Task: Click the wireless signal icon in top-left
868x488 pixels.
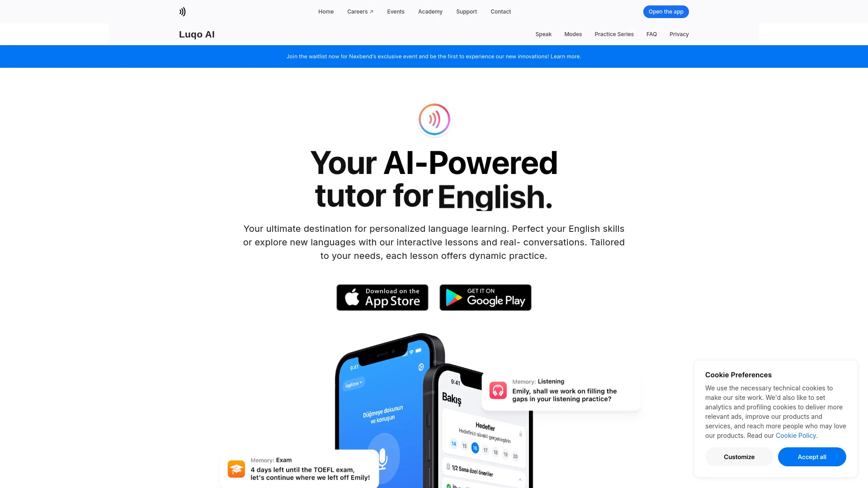Action: click(x=183, y=11)
